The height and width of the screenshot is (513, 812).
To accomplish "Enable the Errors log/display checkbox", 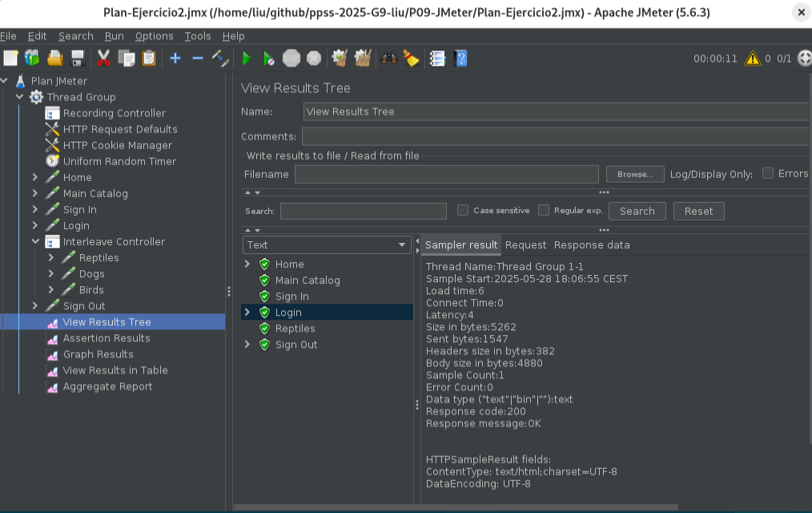I will (x=768, y=174).
